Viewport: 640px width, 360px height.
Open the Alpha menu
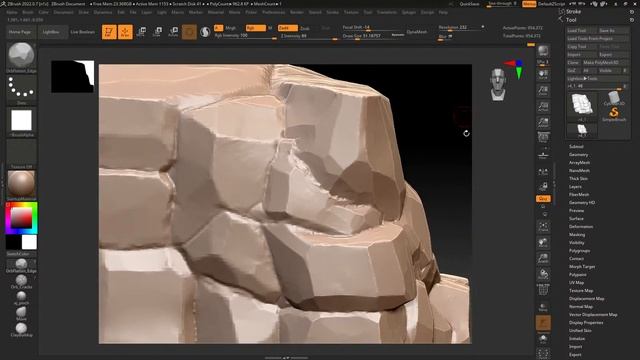pos(12,13)
